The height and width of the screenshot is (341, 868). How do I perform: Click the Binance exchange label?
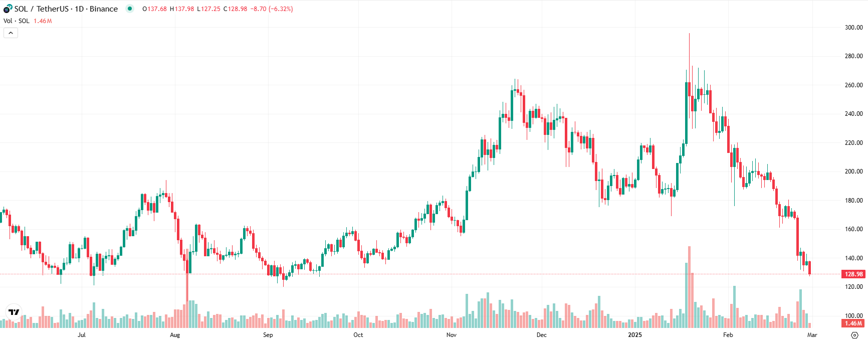[103, 9]
